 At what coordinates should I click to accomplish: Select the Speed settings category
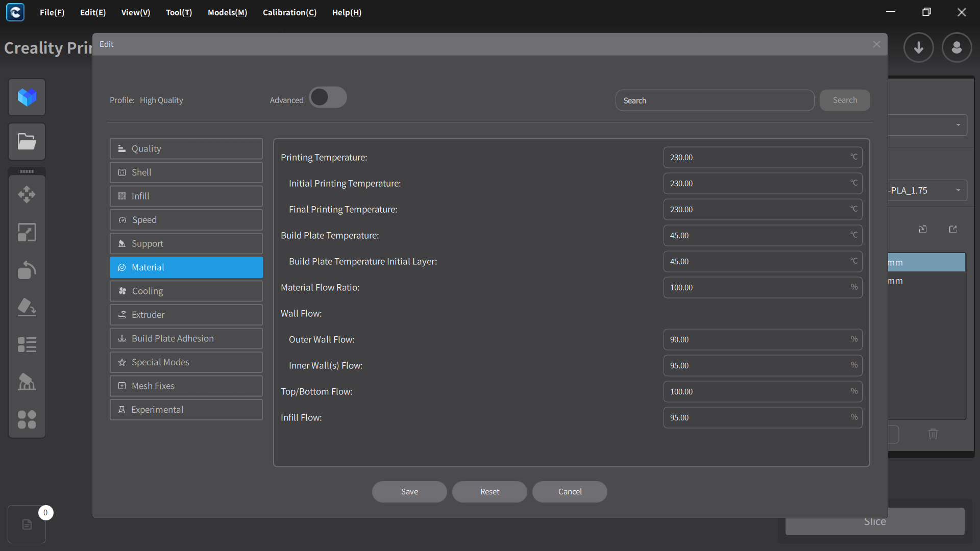tap(186, 220)
